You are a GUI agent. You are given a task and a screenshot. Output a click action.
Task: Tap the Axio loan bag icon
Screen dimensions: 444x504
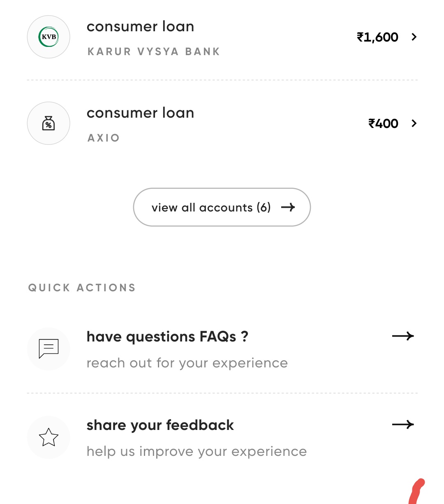tap(49, 123)
